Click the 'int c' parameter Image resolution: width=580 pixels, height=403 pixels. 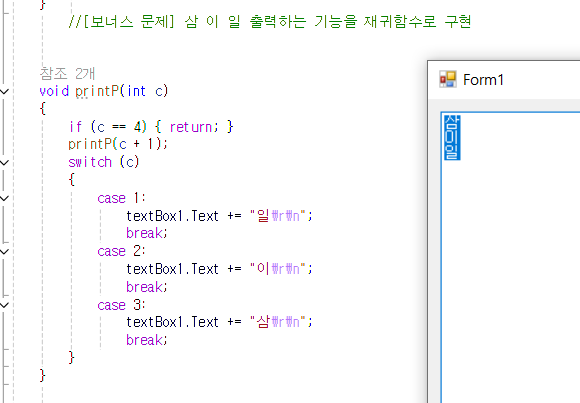click(144, 91)
